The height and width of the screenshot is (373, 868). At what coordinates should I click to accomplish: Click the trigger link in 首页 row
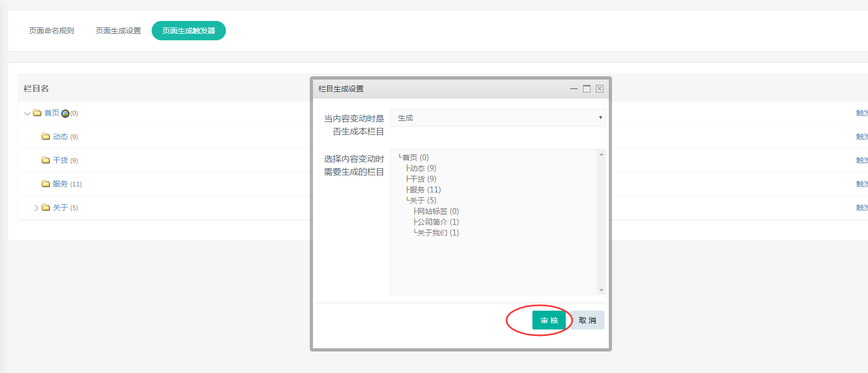862,113
